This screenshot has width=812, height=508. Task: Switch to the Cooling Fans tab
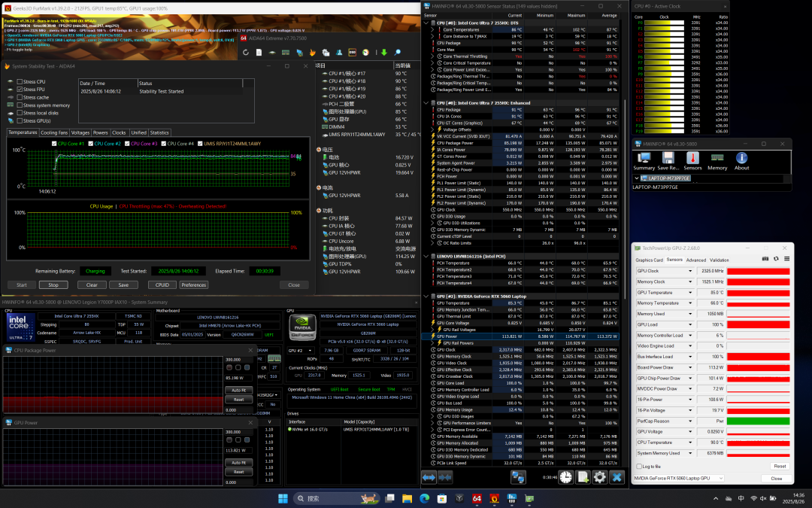pos(54,132)
